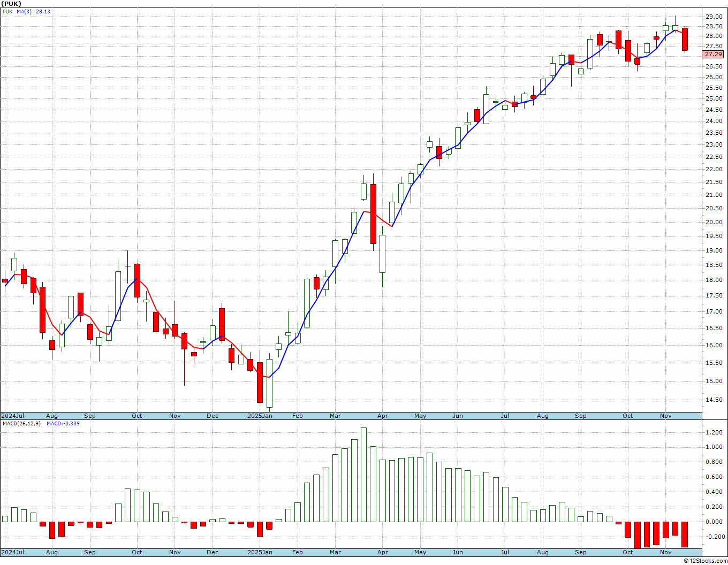Click the tallest MACD histogram bar in March
Screen dimensions: 728x565
click(x=364, y=475)
